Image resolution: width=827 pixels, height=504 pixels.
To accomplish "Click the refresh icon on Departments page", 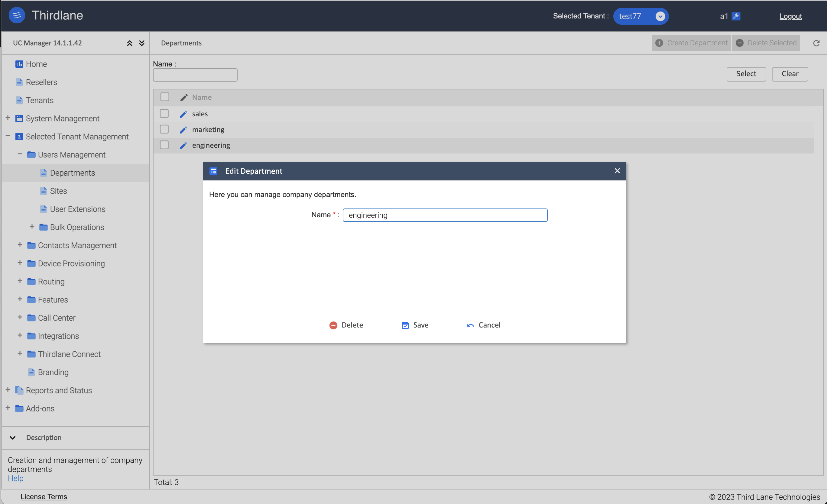I will click(816, 43).
